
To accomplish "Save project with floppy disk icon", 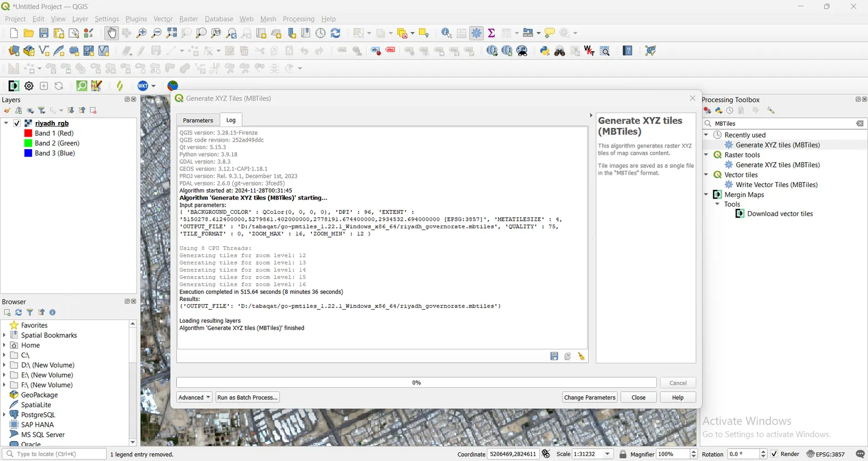I will (44, 34).
